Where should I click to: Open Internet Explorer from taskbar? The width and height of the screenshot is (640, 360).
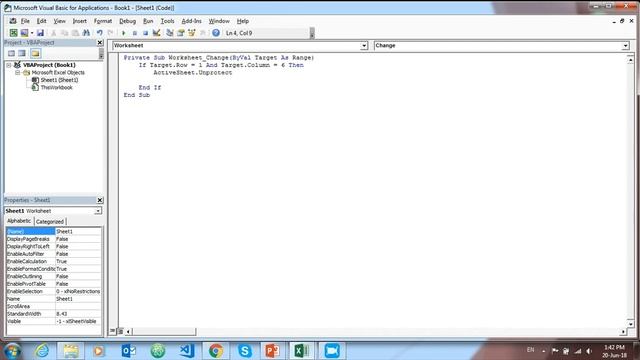click(x=42, y=351)
